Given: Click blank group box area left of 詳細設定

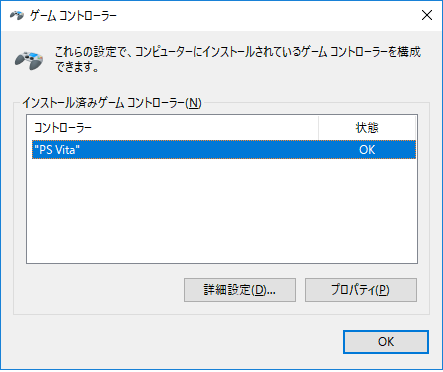Looking at the screenshot, I should pos(98,290).
